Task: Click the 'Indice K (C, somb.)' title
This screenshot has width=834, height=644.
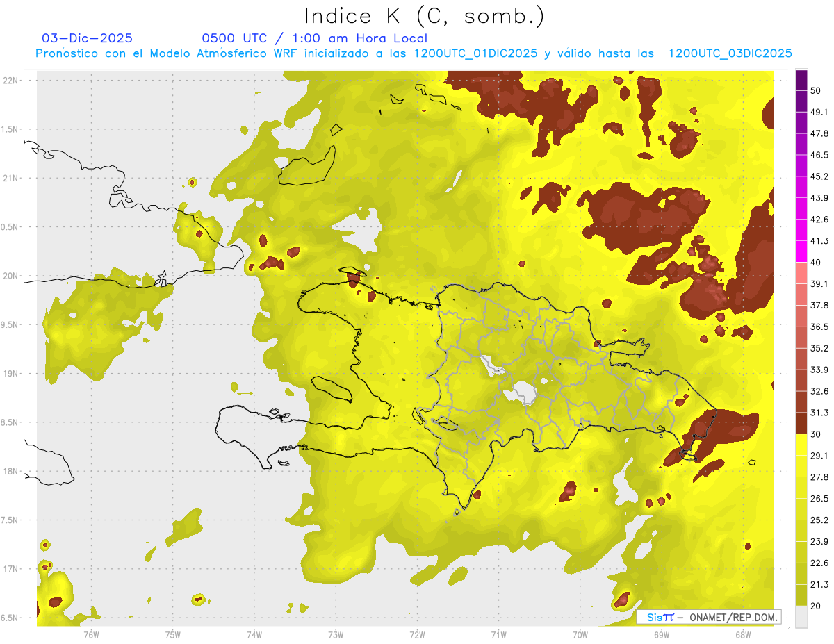Action: (x=424, y=16)
